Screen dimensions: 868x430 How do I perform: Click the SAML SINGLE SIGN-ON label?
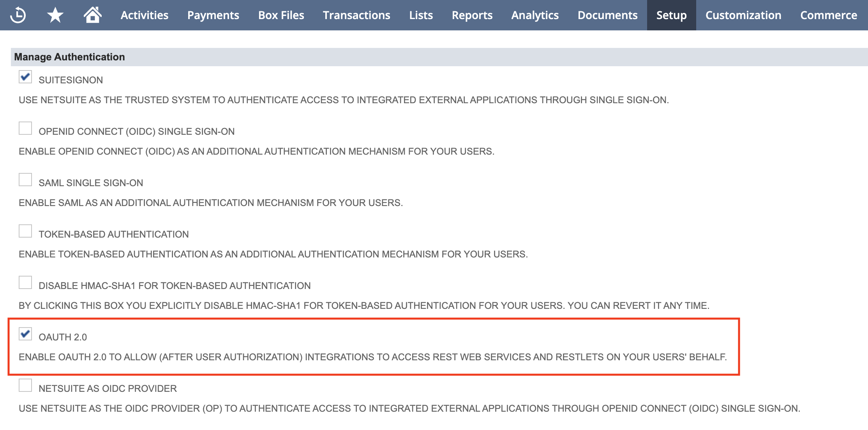(91, 183)
